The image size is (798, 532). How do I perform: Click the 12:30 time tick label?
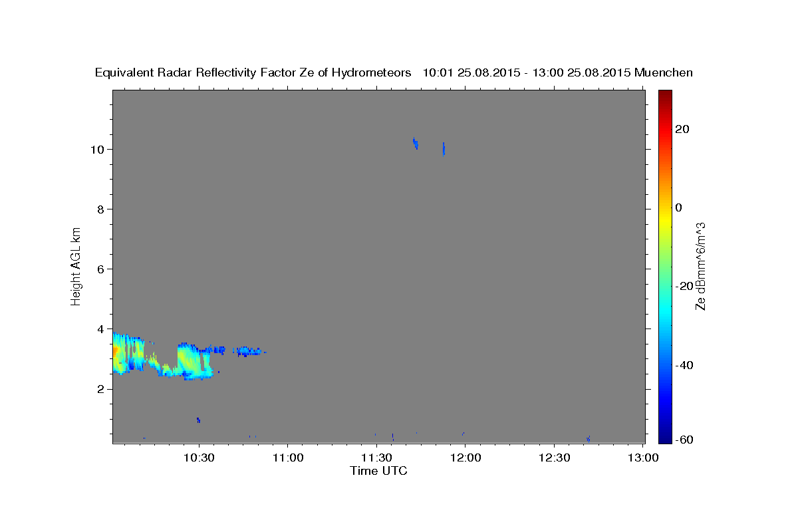pyautogui.click(x=554, y=458)
